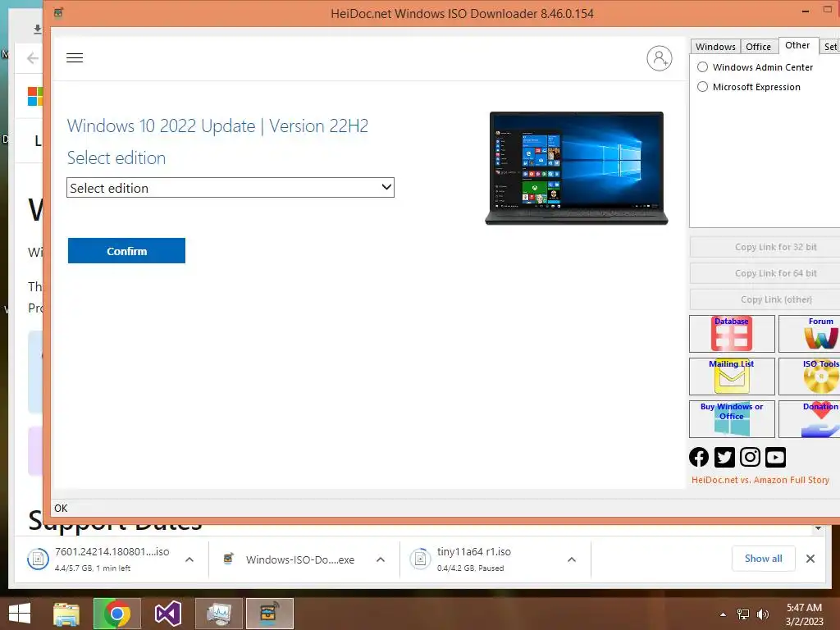Expand options for tiny11a64 r1.iso download
840x630 pixels.
(572, 559)
